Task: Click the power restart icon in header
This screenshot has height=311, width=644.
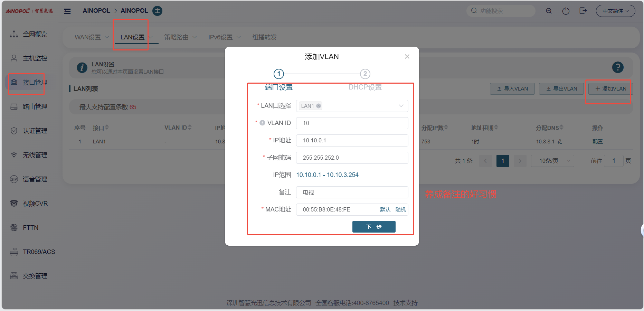Action: click(566, 11)
